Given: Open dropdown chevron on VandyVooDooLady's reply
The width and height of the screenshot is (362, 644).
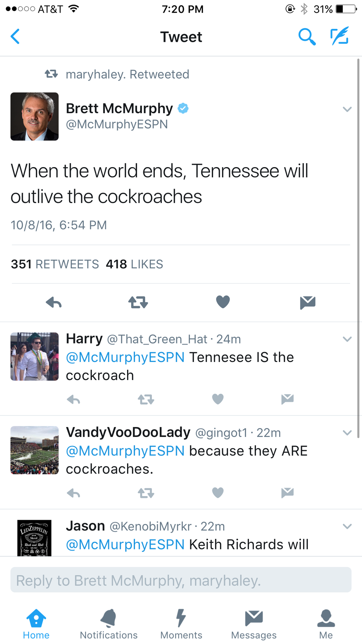Looking at the screenshot, I should tap(347, 433).
